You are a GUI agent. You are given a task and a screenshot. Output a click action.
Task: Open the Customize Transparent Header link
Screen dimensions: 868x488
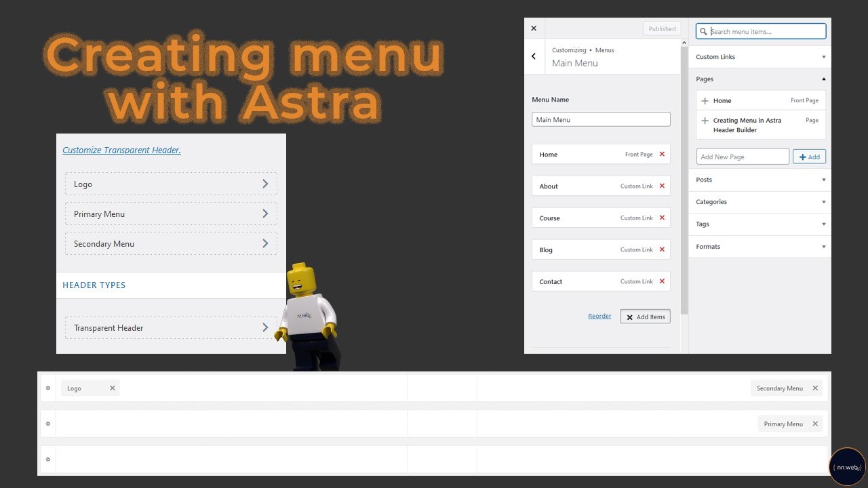pos(121,150)
